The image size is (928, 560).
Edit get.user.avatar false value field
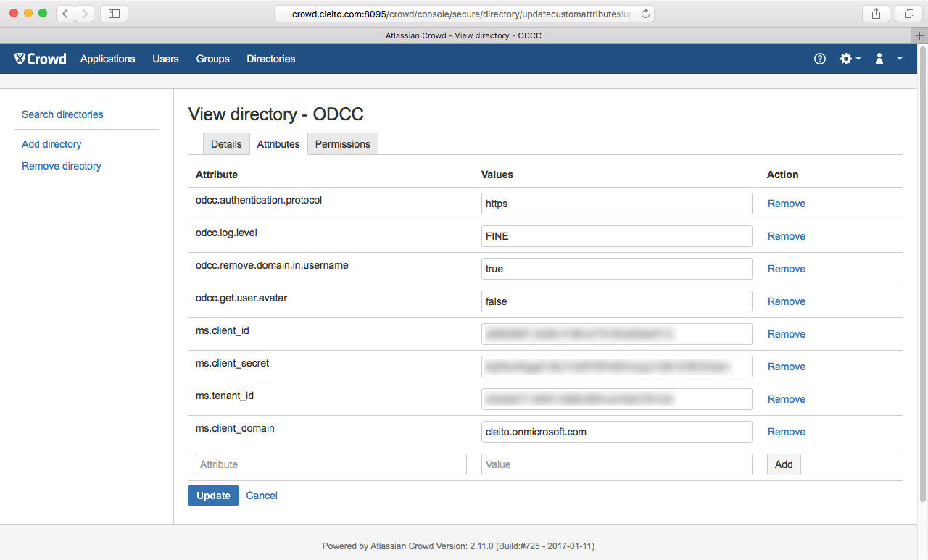pyautogui.click(x=617, y=301)
